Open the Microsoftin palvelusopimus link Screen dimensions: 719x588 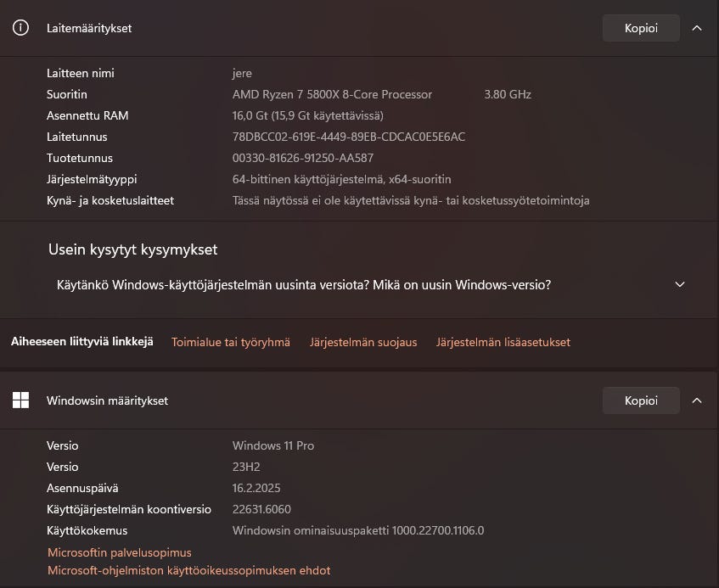coord(120,552)
